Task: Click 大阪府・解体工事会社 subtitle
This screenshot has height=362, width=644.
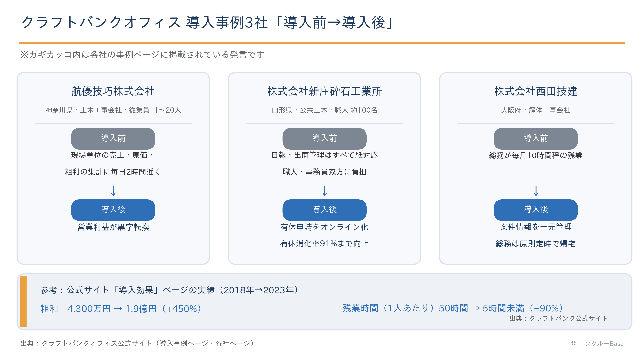Action: (536, 110)
